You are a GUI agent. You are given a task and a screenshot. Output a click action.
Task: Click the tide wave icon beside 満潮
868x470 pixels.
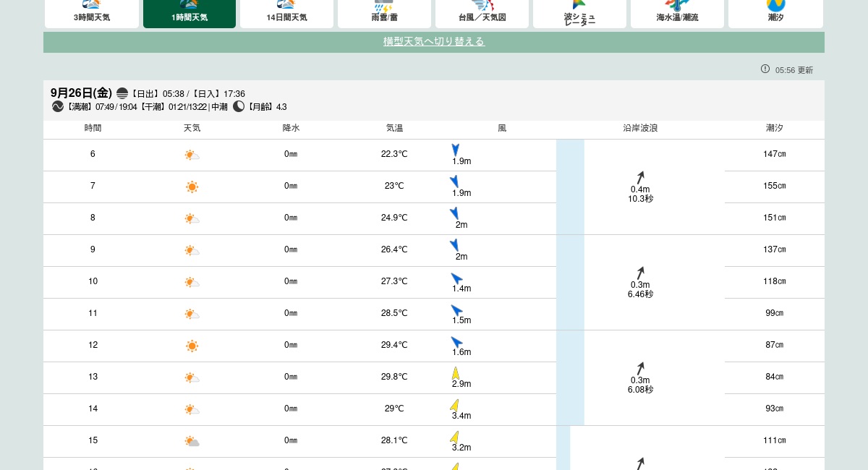58,106
